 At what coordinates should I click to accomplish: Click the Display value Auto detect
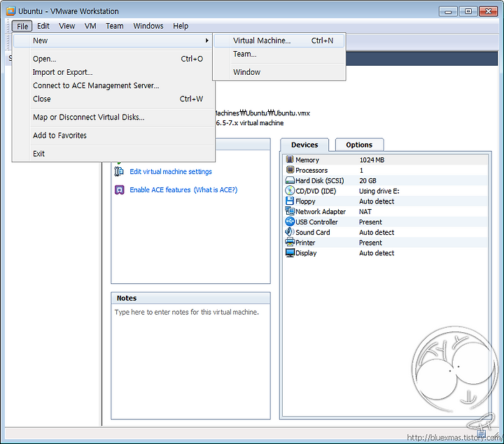[377, 253]
